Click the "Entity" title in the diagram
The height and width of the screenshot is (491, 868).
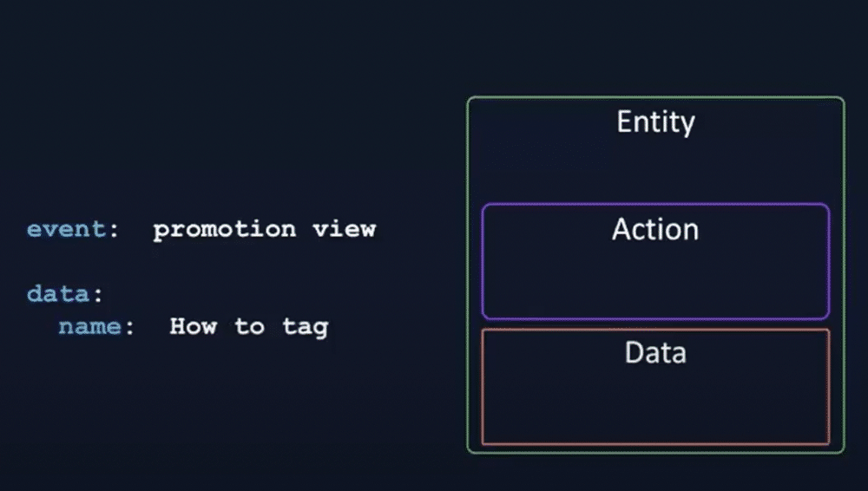click(x=655, y=121)
